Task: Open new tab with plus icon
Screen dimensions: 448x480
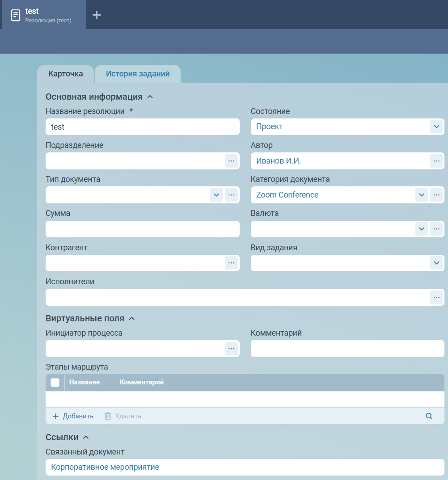Action: tap(97, 15)
